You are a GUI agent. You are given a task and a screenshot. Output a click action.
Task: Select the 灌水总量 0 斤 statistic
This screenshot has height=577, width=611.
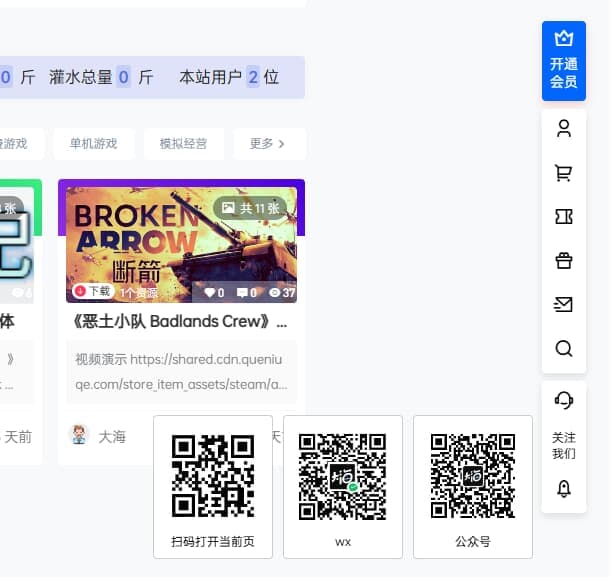[x=101, y=77]
